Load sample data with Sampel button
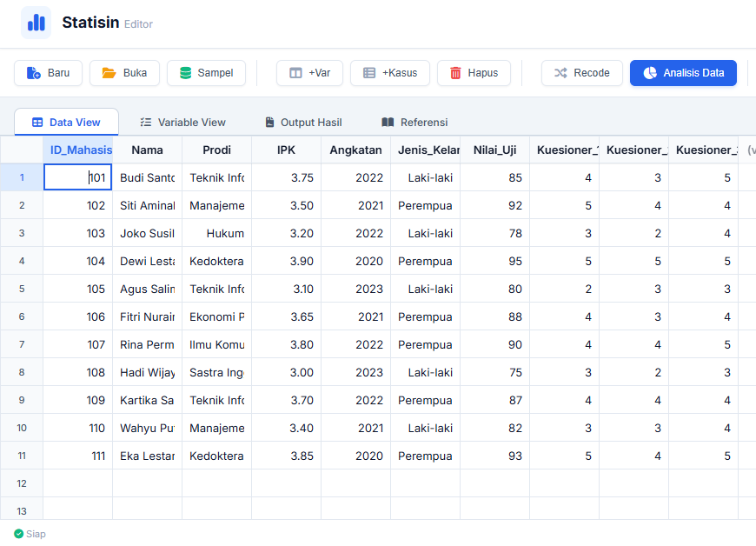Viewport: 756px width, 546px height. [206, 73]
